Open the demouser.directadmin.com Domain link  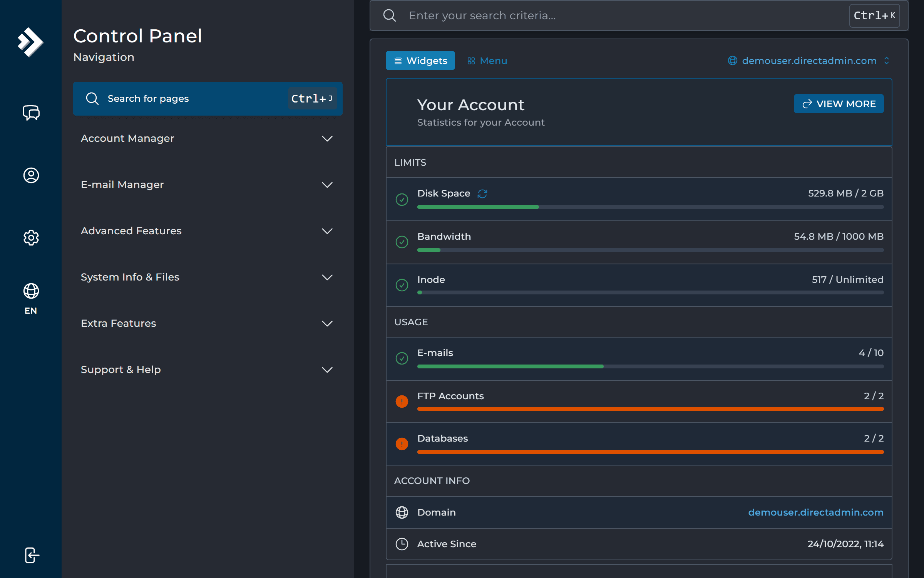816,512
